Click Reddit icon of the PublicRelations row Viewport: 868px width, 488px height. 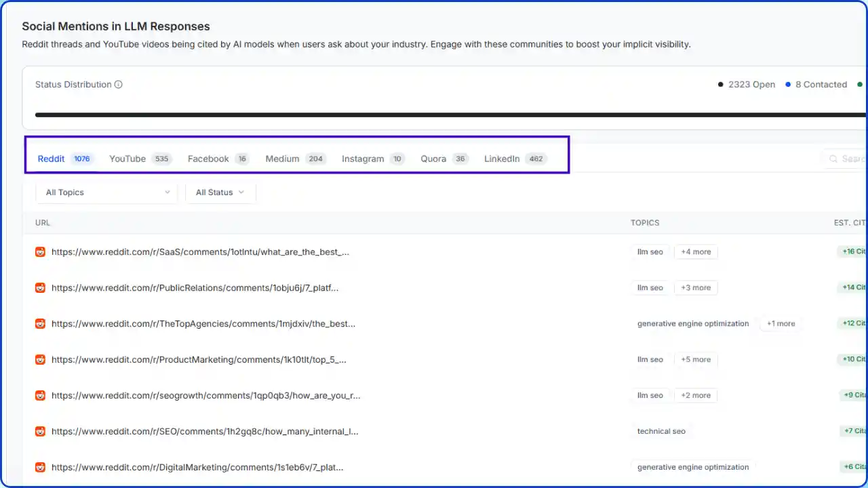coord(40,287)
